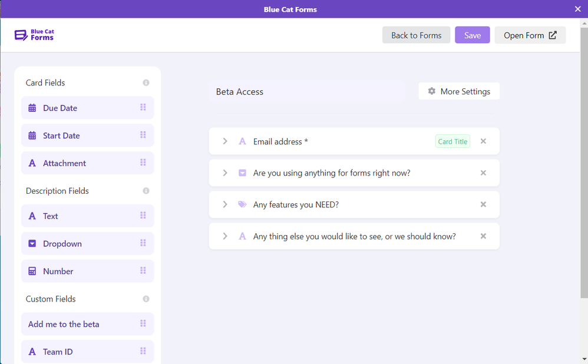This screenshot has width=588, height=364.
Task: Open More Settings
Action: coord(459,91)
